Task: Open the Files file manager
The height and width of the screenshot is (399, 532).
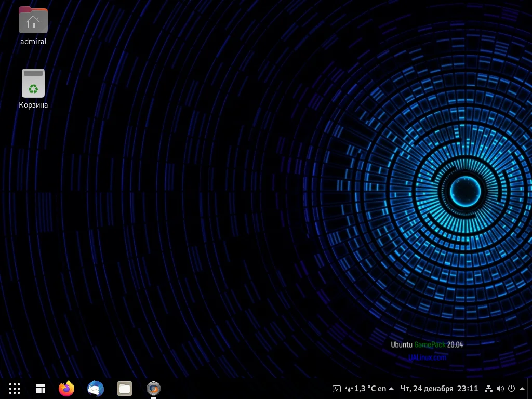Action: click(x=125, y=389)
